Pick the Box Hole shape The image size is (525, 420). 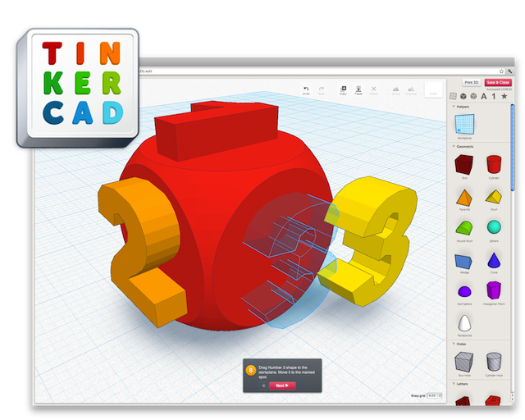pos(464,362)
